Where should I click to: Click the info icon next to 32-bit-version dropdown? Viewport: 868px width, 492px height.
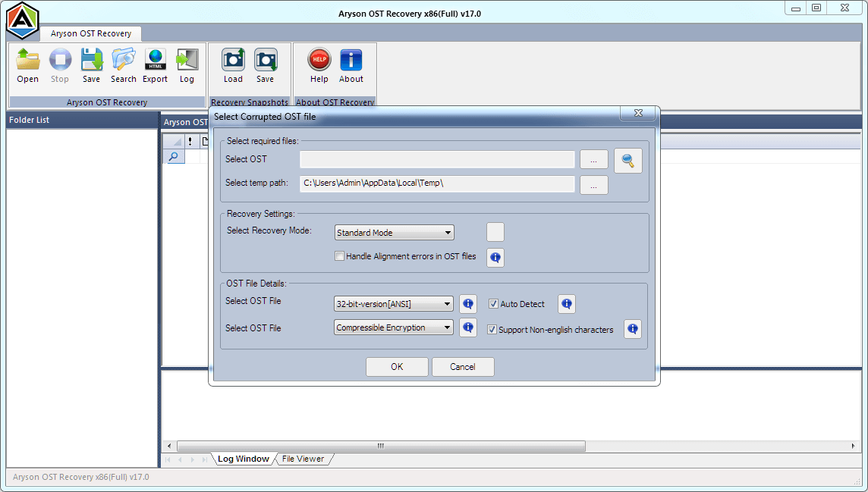point(468,303)
